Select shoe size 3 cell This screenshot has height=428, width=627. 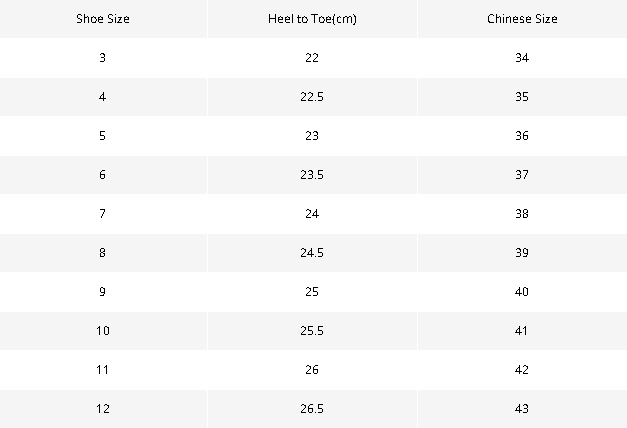pos(103,58)
